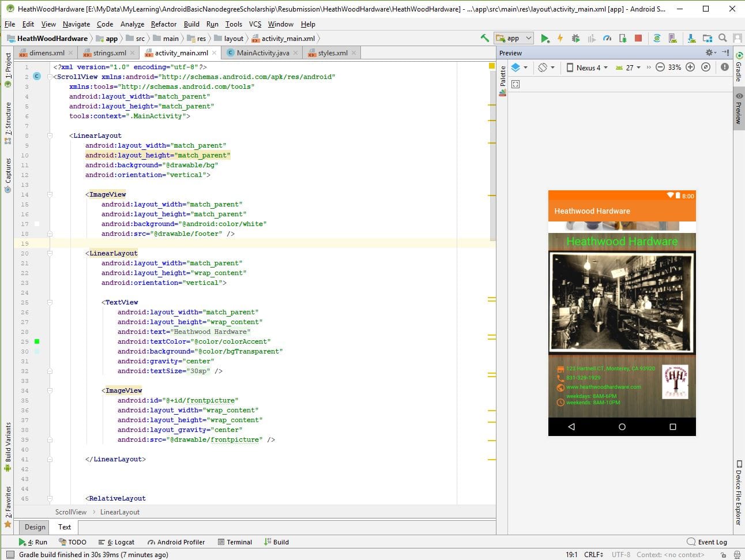Image resolution: width=745 pixels, height=560 pixels.
Task: Open Preview settings gear dropdown
Action: (711, 52)
